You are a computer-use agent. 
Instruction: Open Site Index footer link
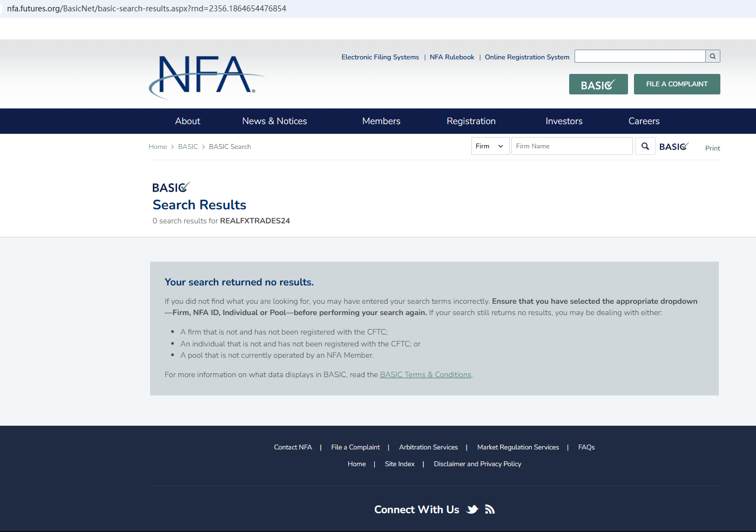pos(400,464)
